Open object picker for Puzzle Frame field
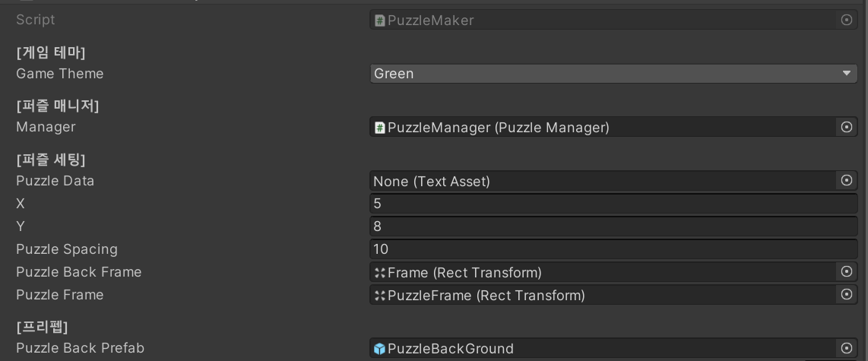 [x=847, y=295]
